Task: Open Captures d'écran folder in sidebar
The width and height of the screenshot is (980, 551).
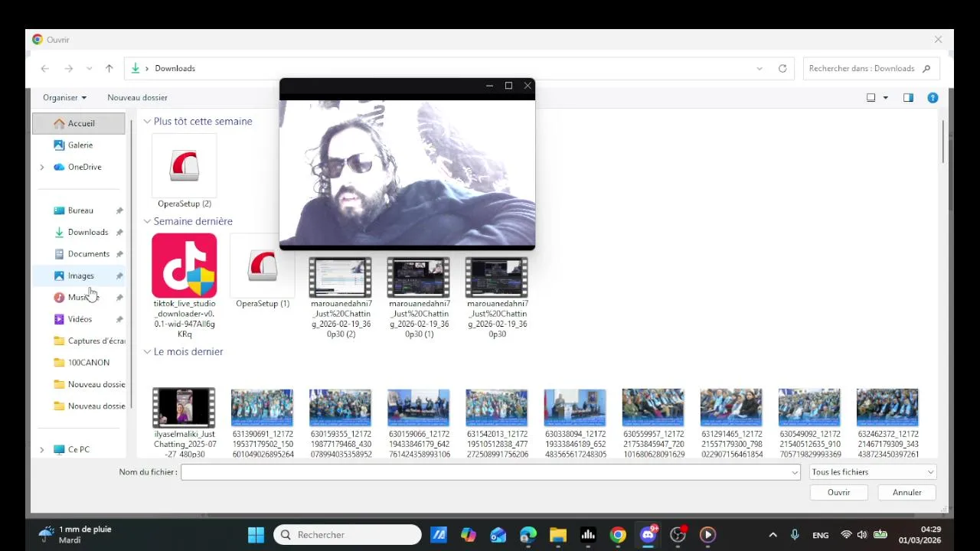Action: click(x=89, y=341)
